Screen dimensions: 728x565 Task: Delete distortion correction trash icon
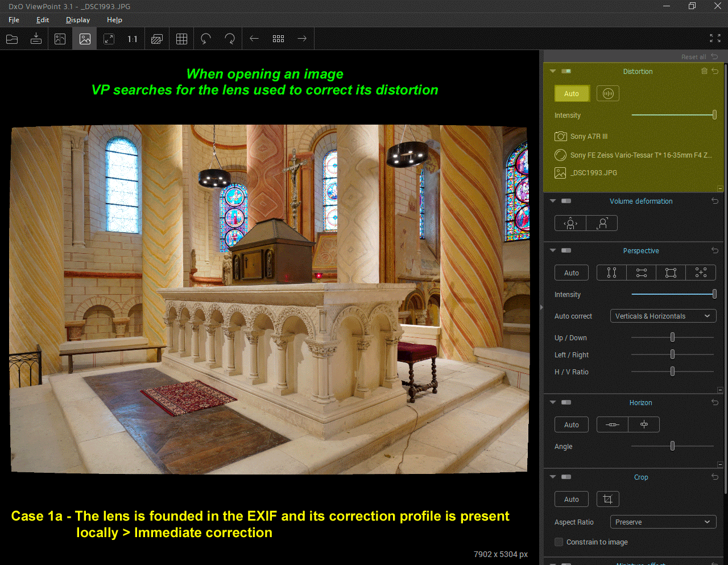[704, 71]
